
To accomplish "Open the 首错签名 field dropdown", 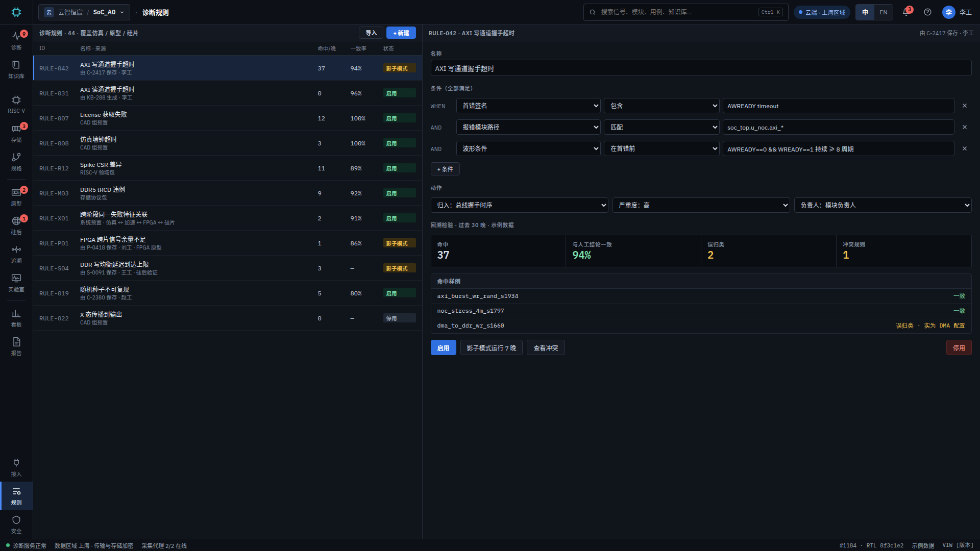I will (528, 106).
